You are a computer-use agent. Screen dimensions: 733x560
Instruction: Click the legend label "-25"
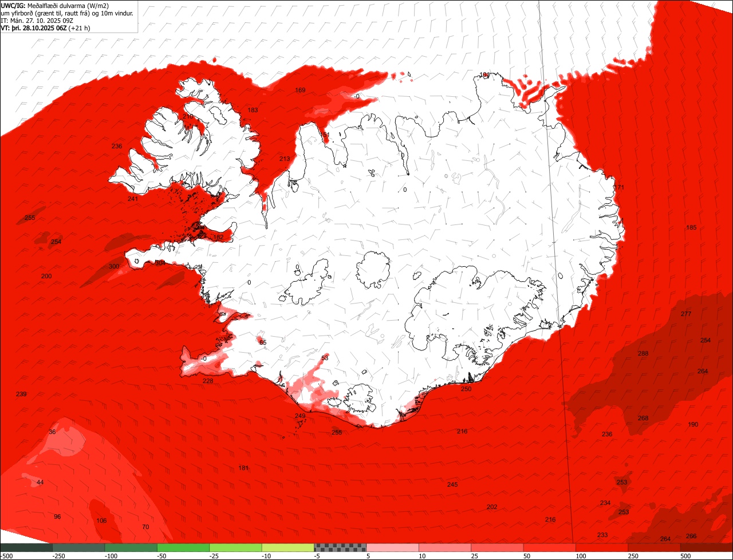pos(215,556)
